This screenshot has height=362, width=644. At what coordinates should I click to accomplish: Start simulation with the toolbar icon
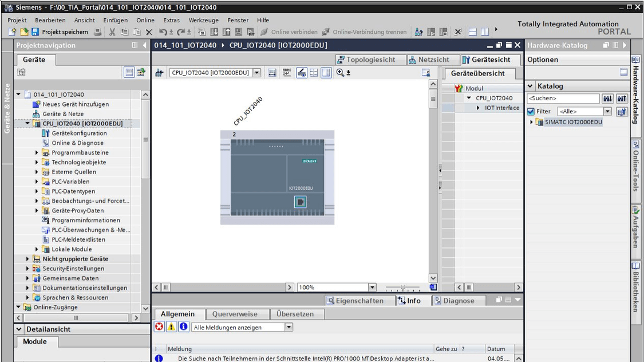[x=239, y=32]
